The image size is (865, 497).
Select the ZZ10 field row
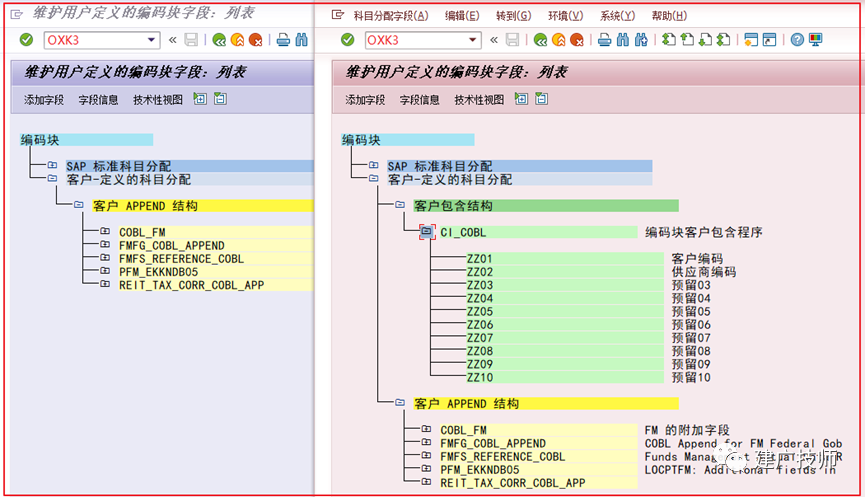(x=565, y=378)
